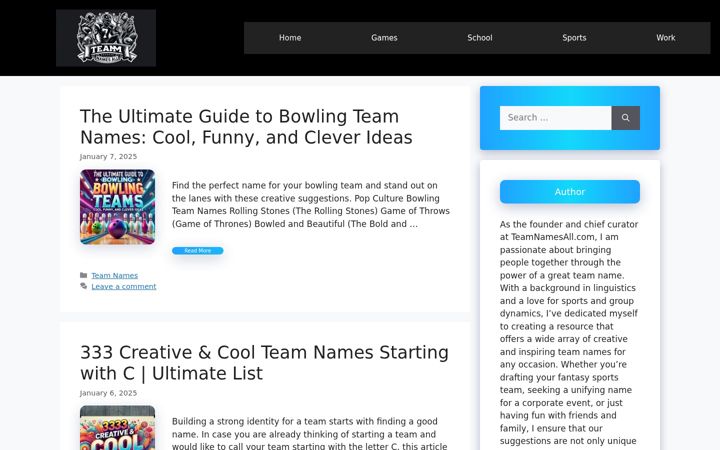Click the comments icon beside Leave a comment

pos(84,286)
